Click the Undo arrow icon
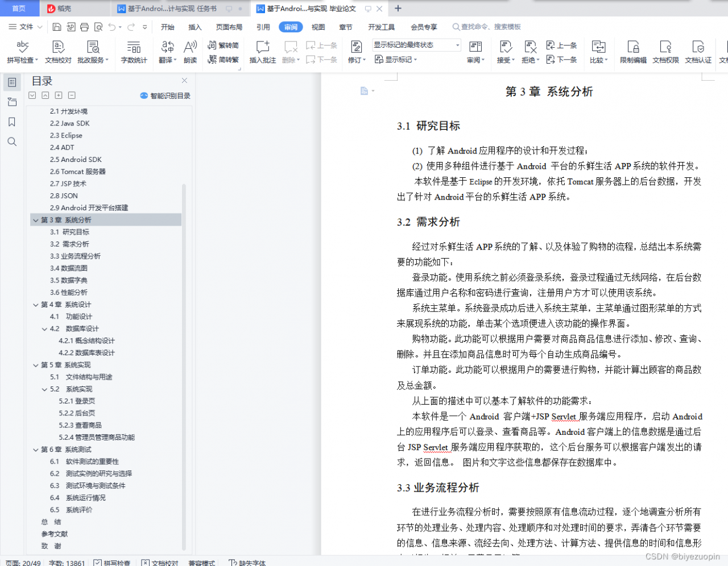 pos(112,27)
